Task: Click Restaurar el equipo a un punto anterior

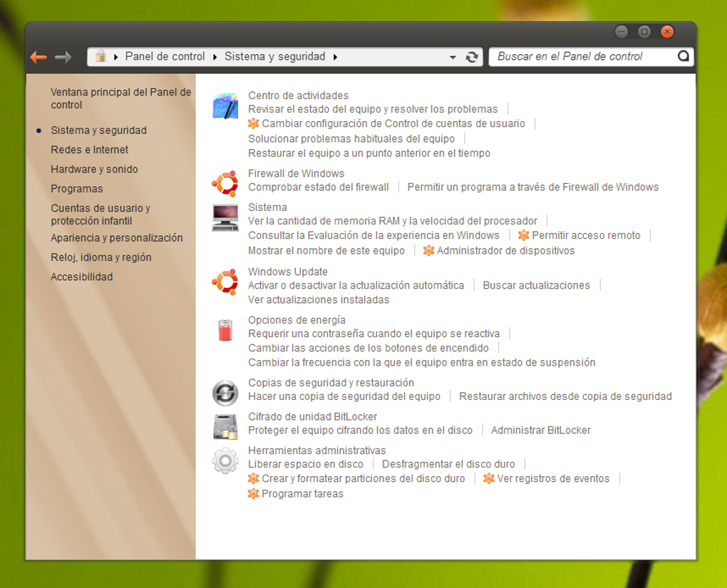Action: (369, 153)
